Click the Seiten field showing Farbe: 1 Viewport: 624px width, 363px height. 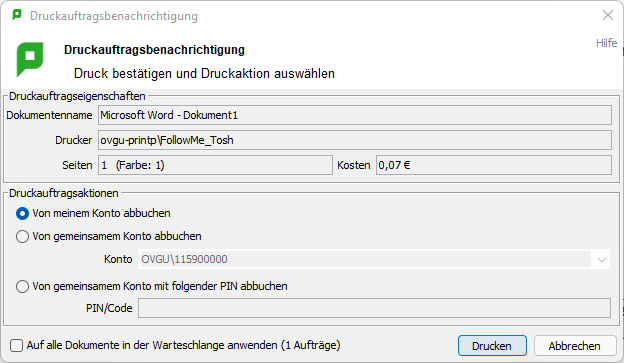click(215, 165)
